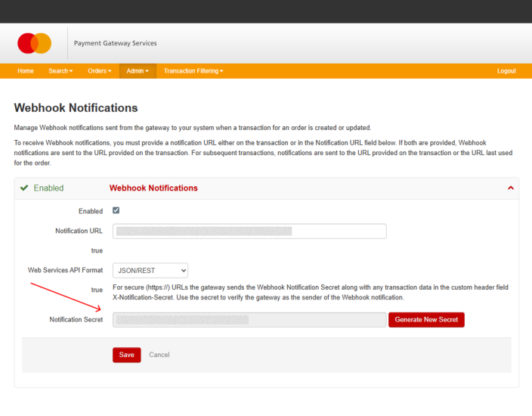Click the Notification Secret label

(76, 319)
